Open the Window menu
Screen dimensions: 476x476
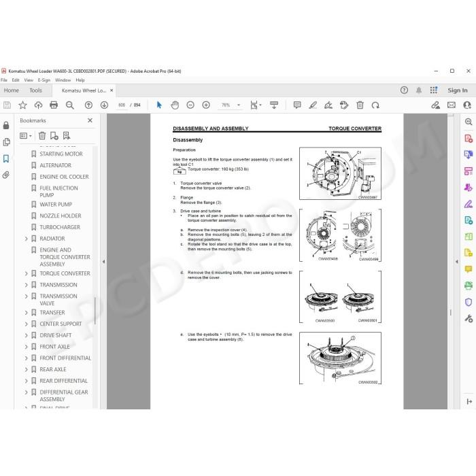click(x=63, y=80)
